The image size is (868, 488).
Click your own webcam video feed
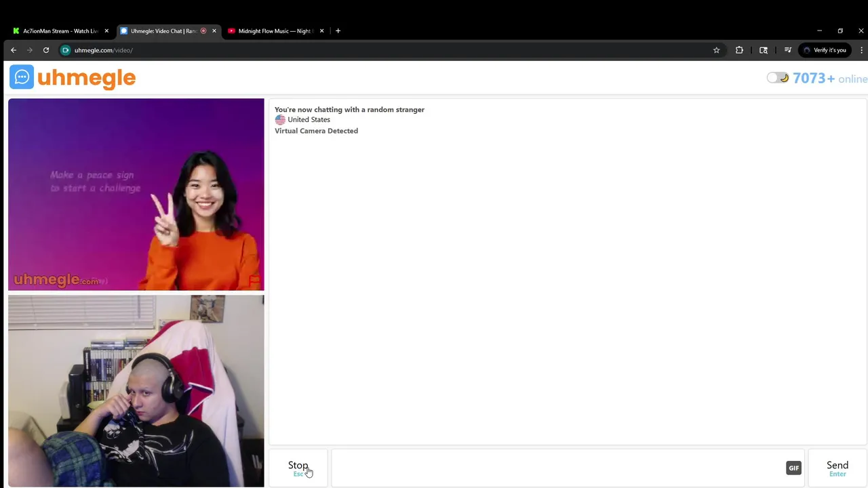point(136,391)
